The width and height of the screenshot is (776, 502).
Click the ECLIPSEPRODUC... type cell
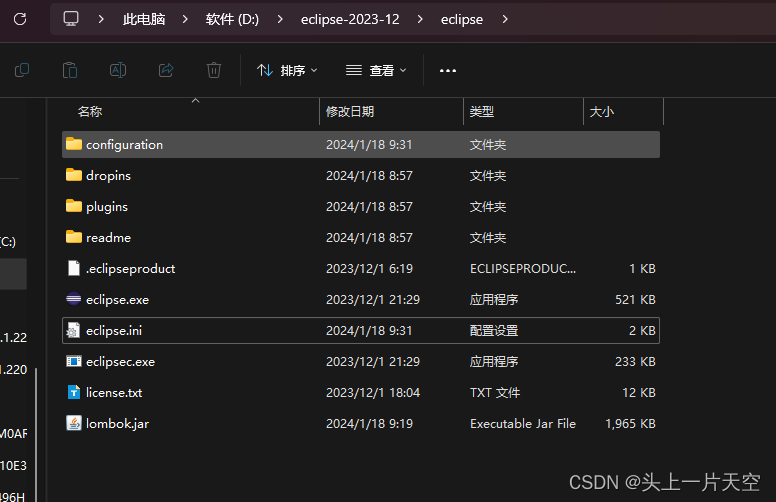click(x=523, y=268)
